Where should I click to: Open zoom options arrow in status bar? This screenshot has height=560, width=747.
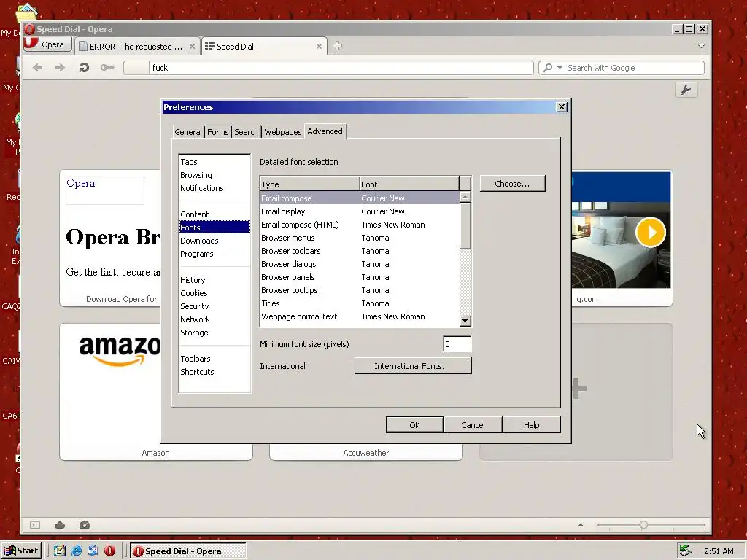(x=580, y=525)
